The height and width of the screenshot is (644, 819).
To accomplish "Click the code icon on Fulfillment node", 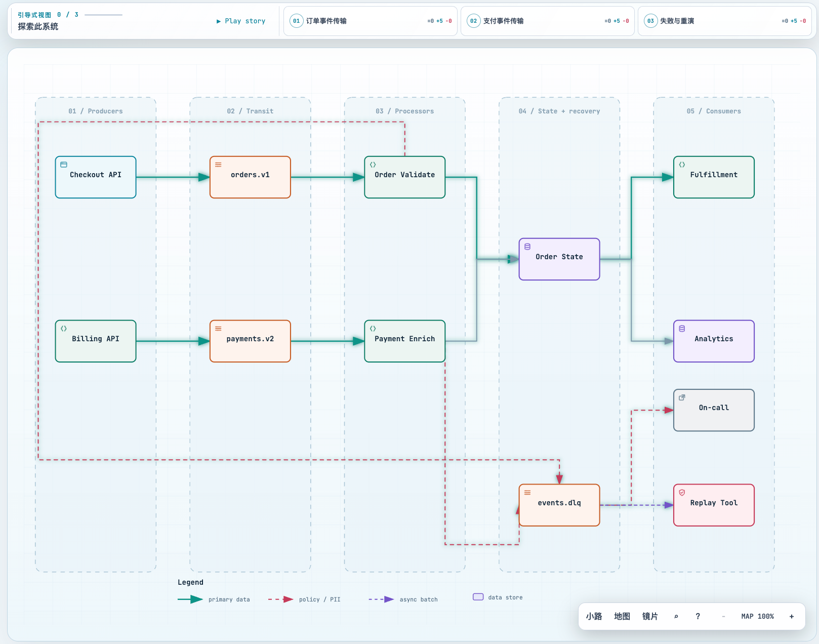I will pos(682,165).
